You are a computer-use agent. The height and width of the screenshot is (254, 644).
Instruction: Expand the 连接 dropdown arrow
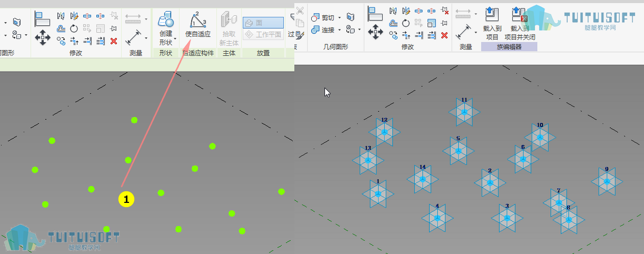[340, 30]
